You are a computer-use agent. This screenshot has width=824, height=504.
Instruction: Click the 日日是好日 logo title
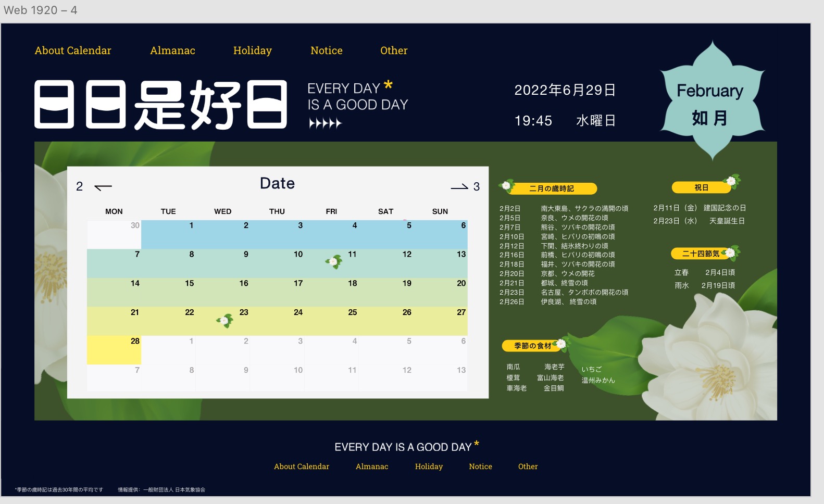click(x=161, y=105)
